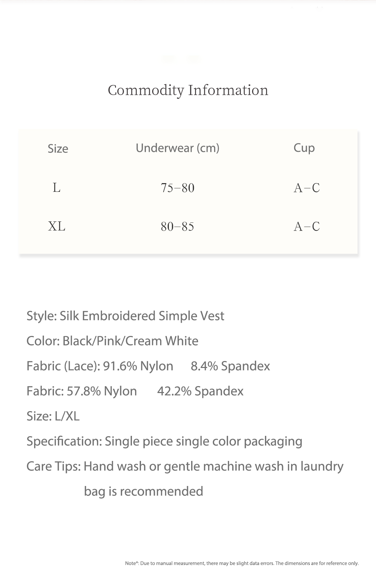Screen dimensions: 376x588
Task: Click the Cup column header
Action: coord(304,148)
